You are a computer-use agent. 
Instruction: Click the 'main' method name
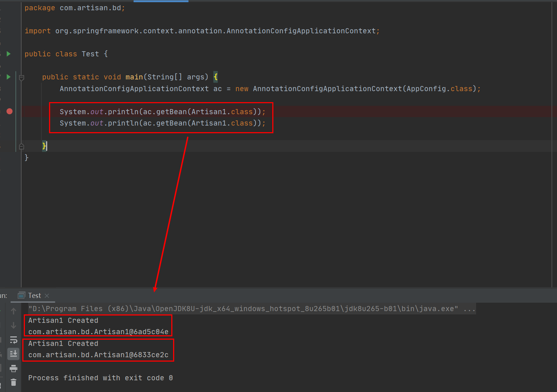point(134,77)
